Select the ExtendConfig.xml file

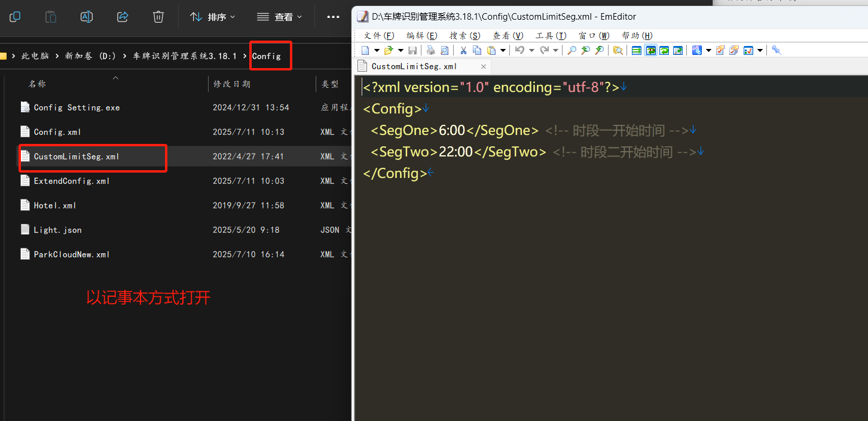(x=72, y=181)
